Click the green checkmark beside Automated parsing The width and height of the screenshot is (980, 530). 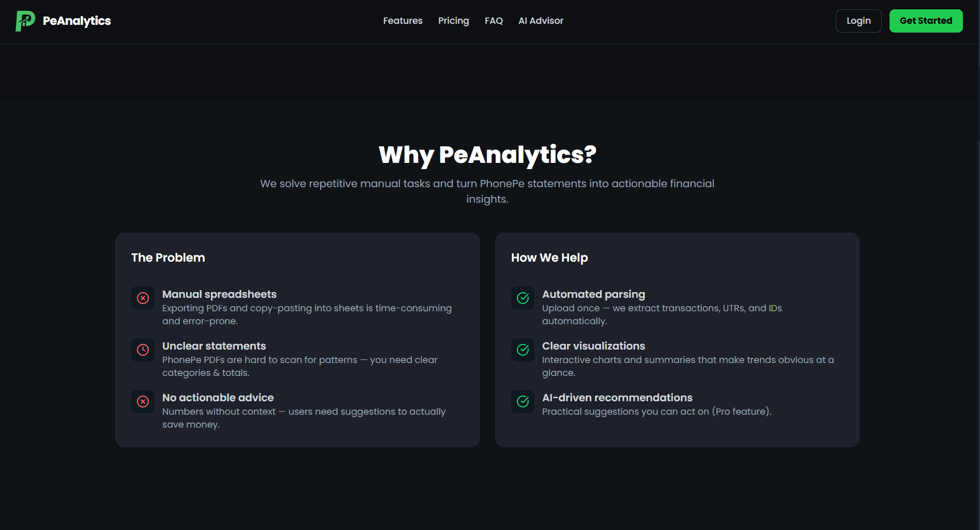(x=523, y=298)
